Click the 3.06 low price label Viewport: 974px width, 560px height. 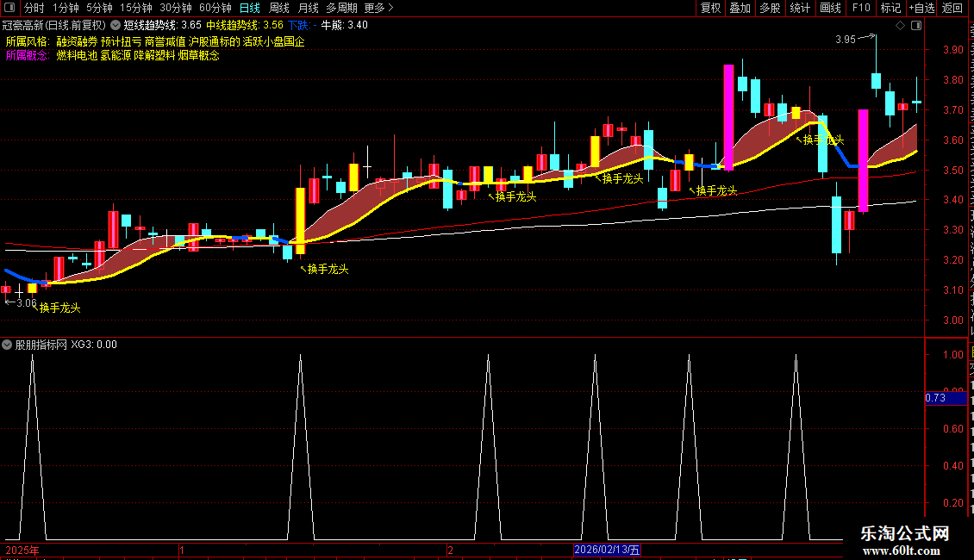tap(26, 303)
